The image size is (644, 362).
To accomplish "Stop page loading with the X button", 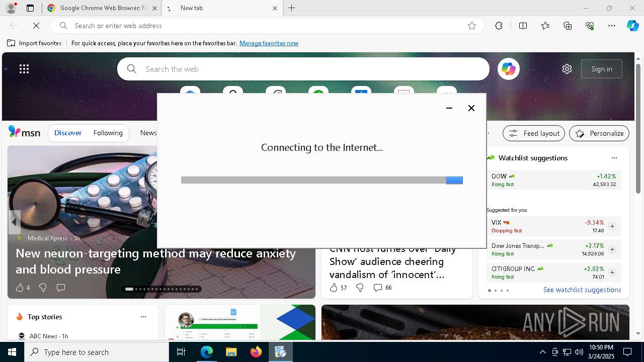I will (x=36, y=26).
